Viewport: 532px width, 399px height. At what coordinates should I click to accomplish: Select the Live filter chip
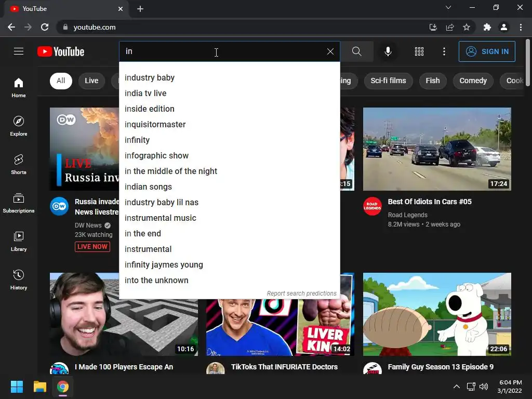click(x=91, y=81)
